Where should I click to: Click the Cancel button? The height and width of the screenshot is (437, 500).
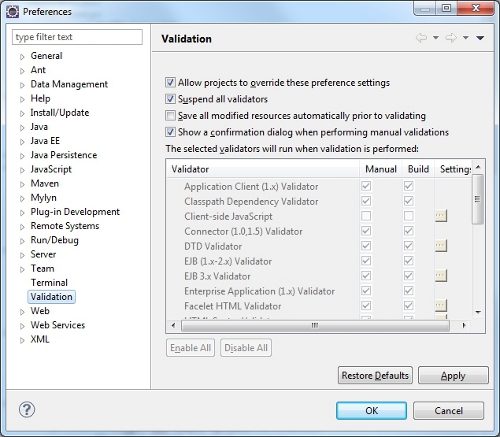tap(448, 410)
